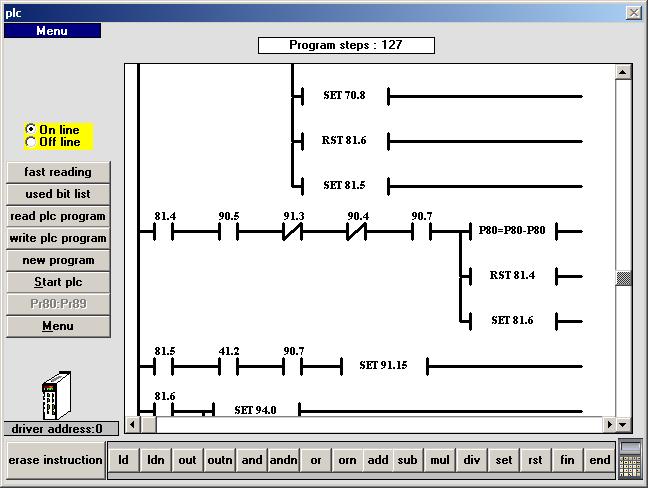Click the drive unit icon above driver address
The width and height of the screenshot is (648, 488).
pos(57,395)
